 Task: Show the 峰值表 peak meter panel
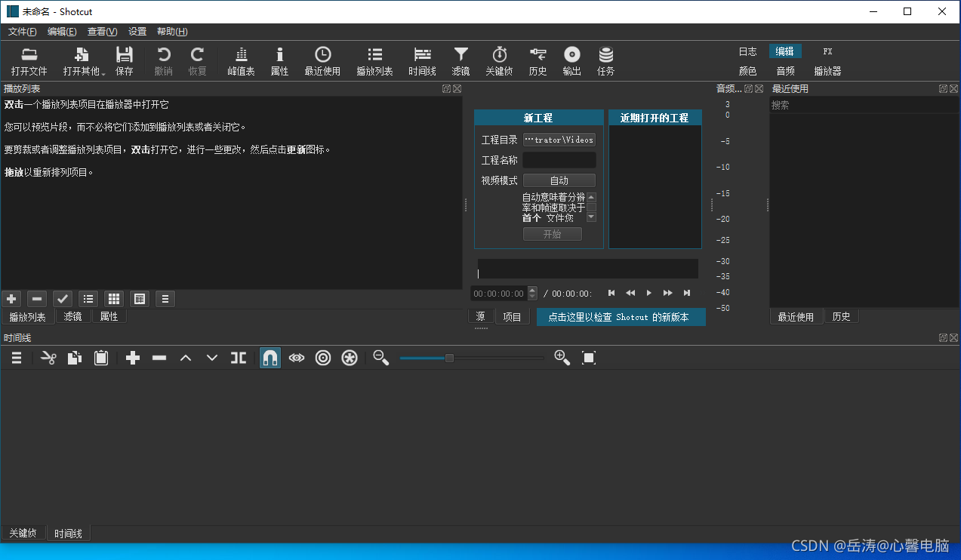(x=241, y=61)
